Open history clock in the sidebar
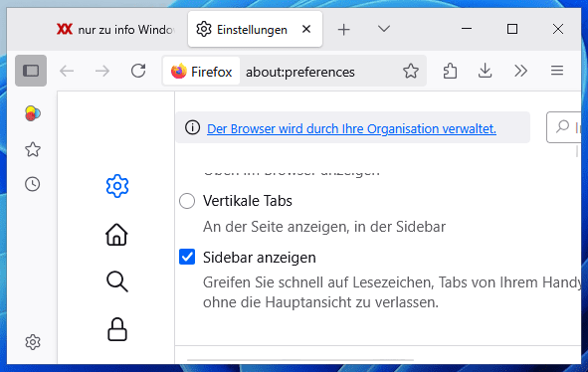Viewport: 588px width, 372px height. [33, 184]
